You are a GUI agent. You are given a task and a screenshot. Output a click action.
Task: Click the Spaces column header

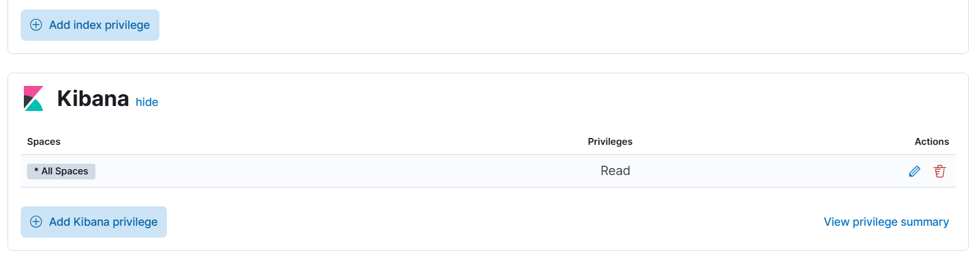43,142
